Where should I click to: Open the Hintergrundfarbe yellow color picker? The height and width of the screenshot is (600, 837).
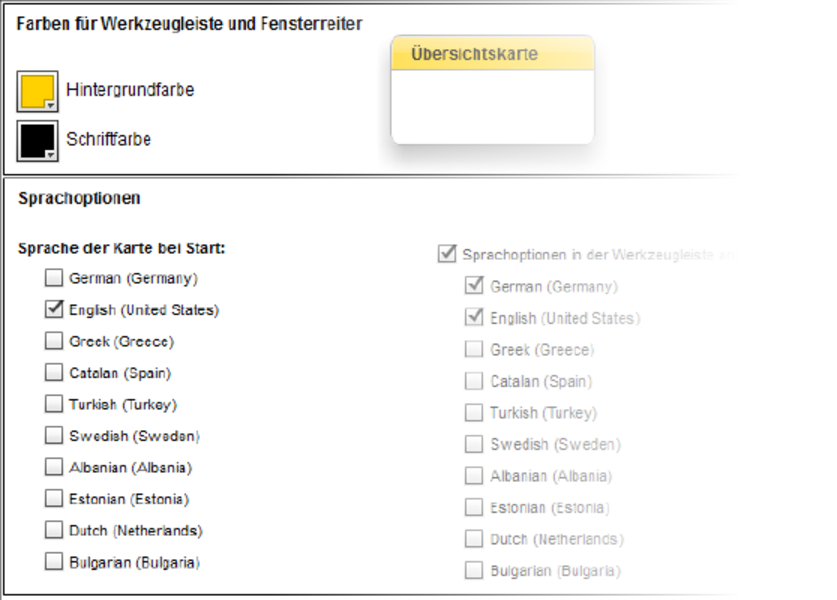click(36, 90)
